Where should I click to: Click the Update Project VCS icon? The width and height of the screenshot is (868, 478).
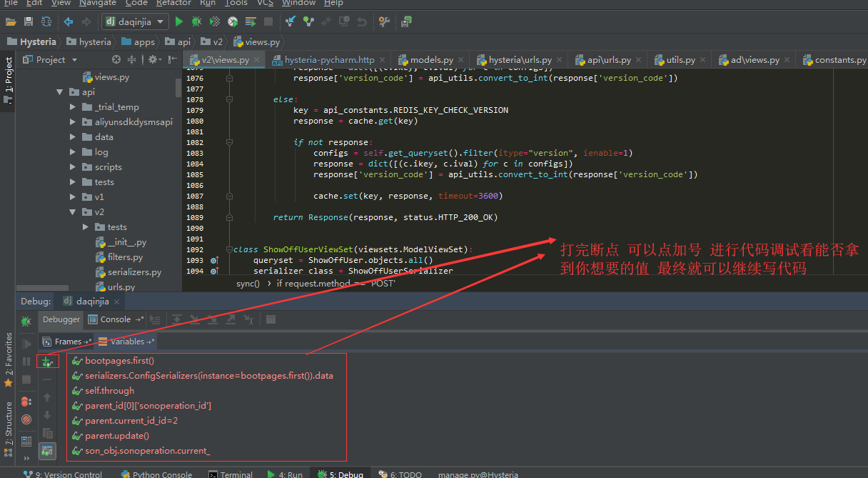pos(291,22)
